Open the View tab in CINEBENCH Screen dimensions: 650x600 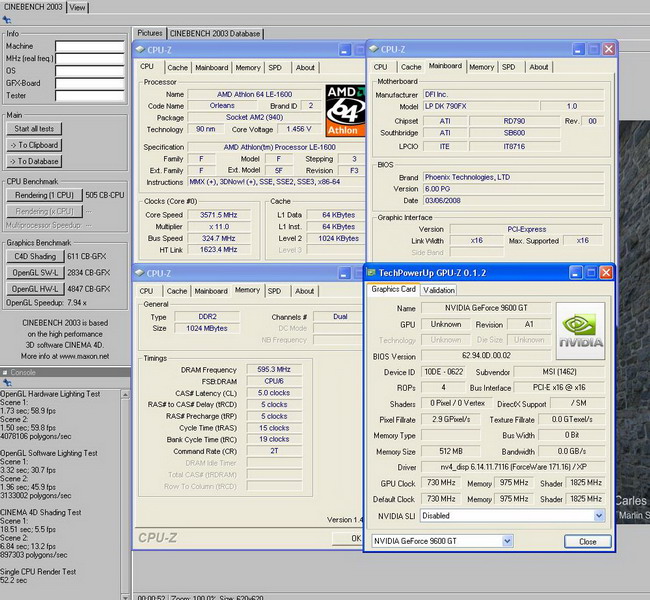[77, 6]
